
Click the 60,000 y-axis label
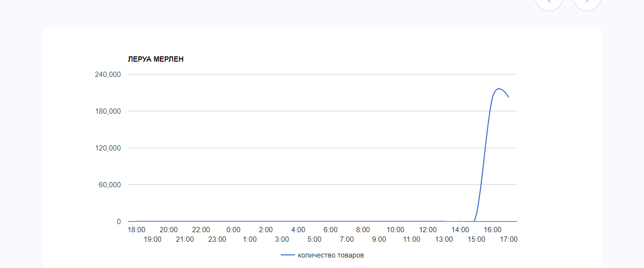111,185
